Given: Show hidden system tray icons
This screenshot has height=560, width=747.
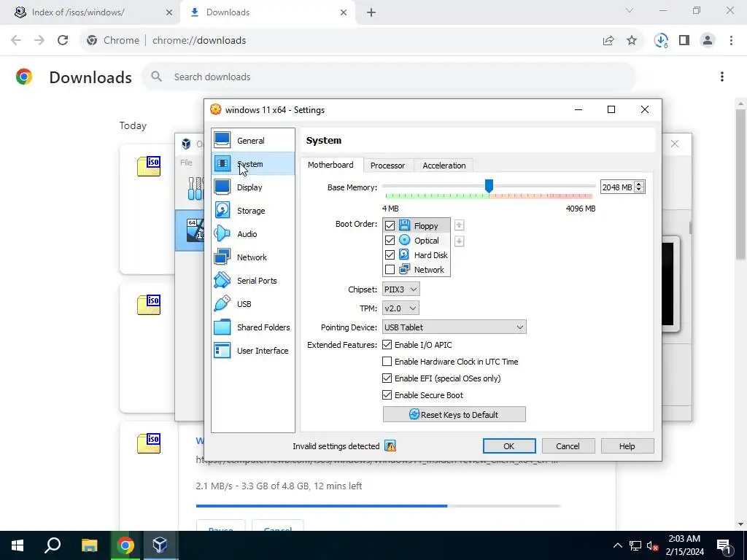Looking at the screenshot, I should tap(617, 545).
